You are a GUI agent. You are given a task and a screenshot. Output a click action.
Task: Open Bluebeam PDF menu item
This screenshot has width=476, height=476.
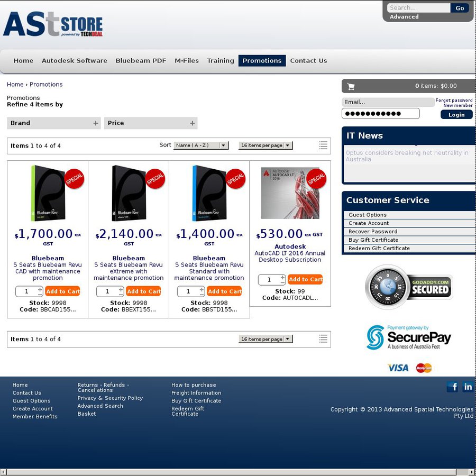(x=141, y=61)
